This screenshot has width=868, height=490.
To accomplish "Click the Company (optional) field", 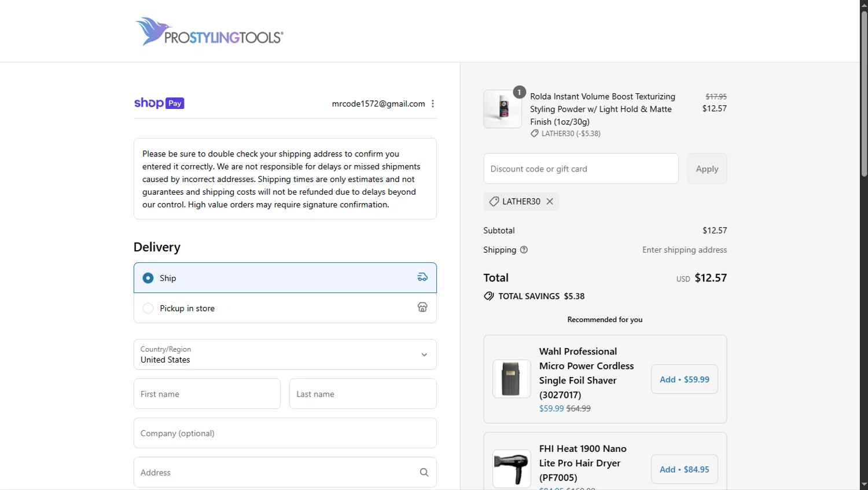I will tap(285, 433).
